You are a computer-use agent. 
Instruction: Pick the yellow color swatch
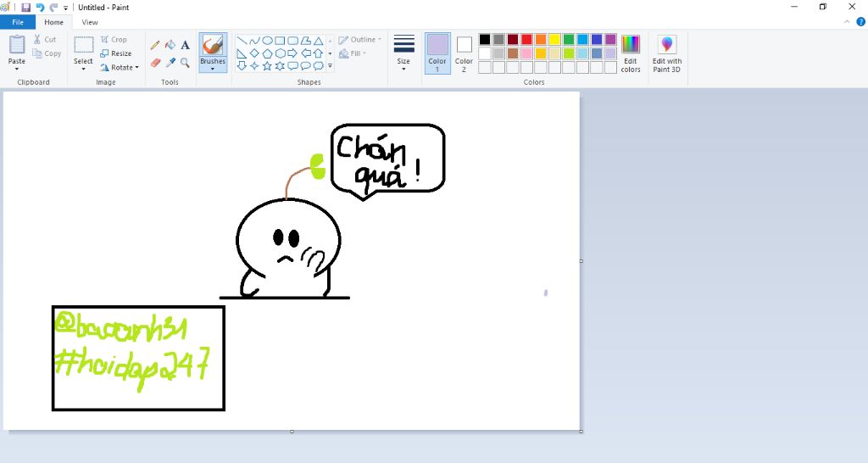point(554,39)
